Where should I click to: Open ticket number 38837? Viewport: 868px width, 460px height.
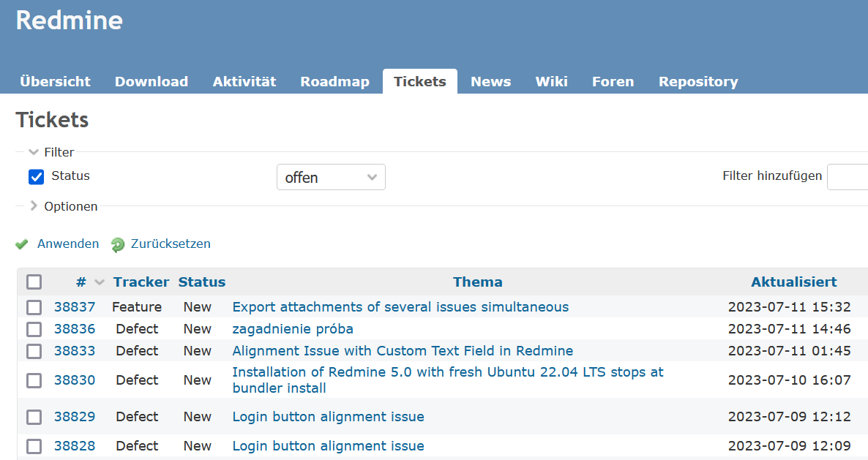point(74,307)
